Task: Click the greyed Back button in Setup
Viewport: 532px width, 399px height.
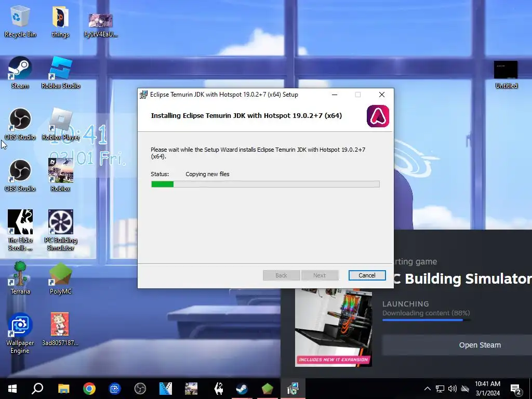Action: [281, 275]
